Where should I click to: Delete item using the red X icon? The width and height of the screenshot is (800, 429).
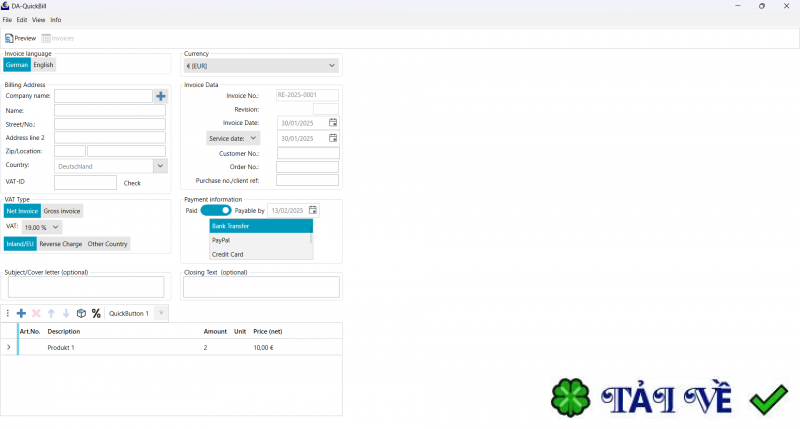click(x=36, y=313)
